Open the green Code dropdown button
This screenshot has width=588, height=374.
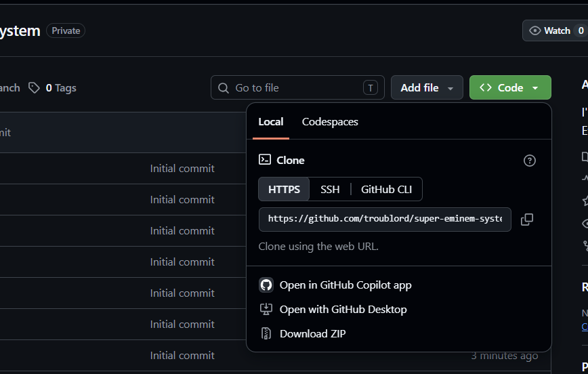[510, 87]
